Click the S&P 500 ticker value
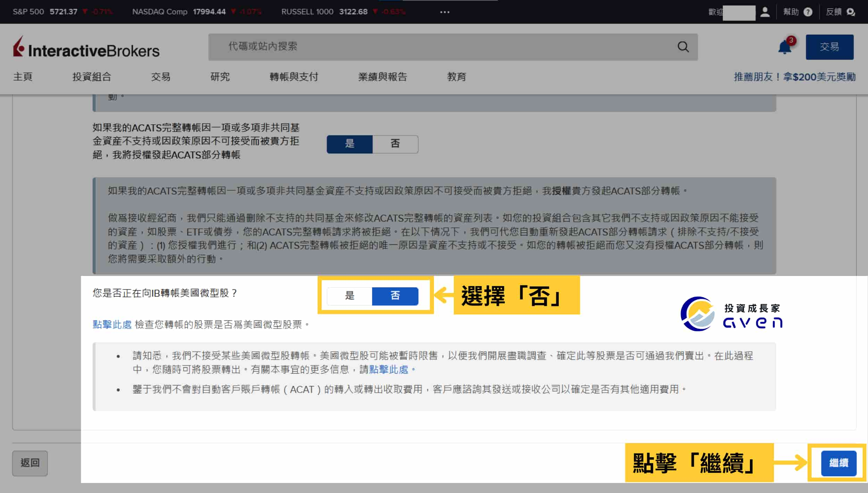Image resolution: width=868 pixels, height=493 pixels. point(63,12)
